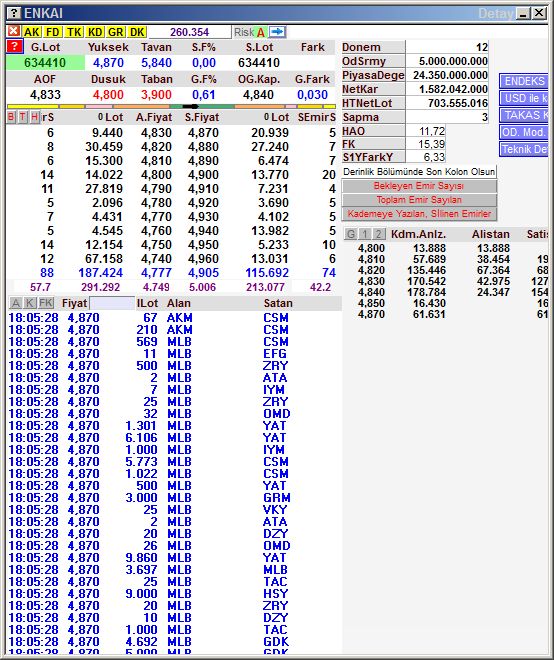Click the red question mark icon by G.Lot

coord(14,47)
